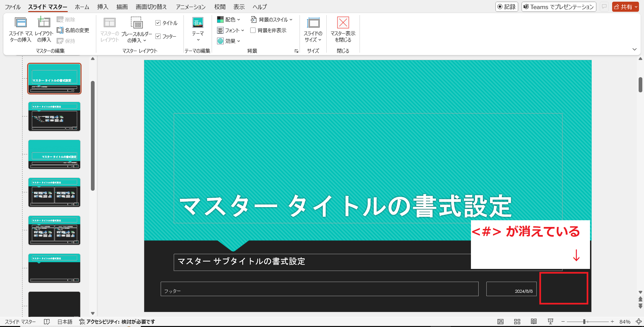Start slideshow from status bar

pos(550,322)
